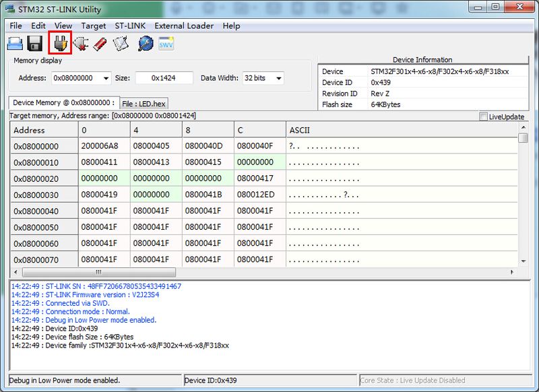539x392 pixels.
Task: Expand the Address dropdown arrow
Action: pos(106,78)
